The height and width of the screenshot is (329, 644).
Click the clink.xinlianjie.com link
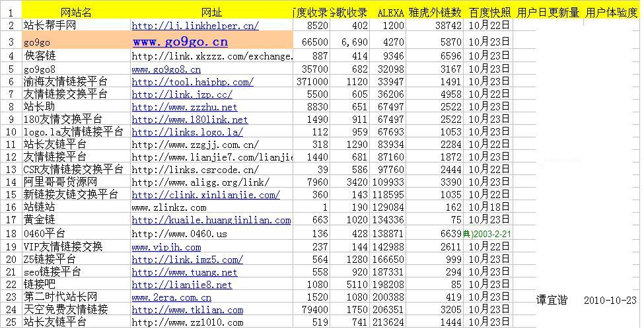(x=205, y=195)
